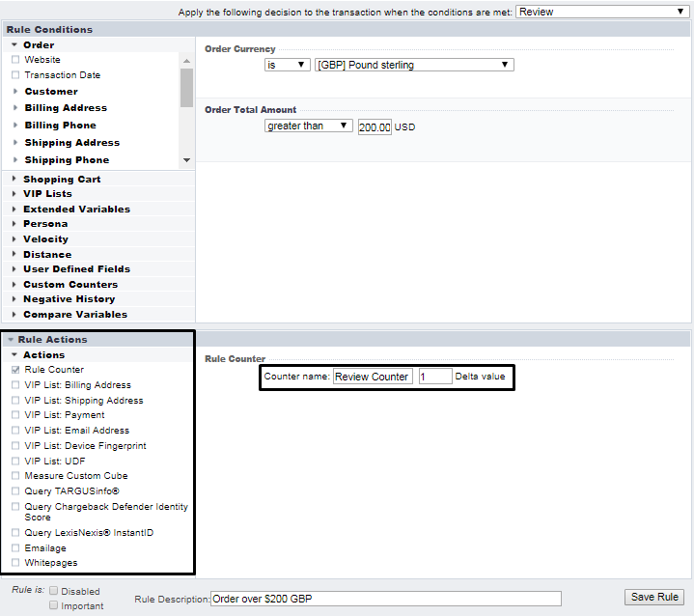Viewport: 694px width, 616px height.
Task: Check the Transaction Date checkbox
Action: (x=15, y=75)
